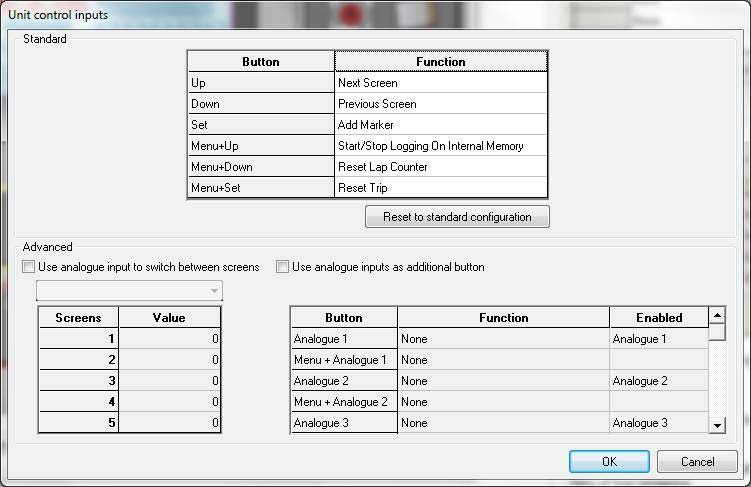Image resolution: width=751 pixels, height=487 pixels.
Task: Select the Previous Screen function cell
Action: pyautogui.click(x=440, y=104)
